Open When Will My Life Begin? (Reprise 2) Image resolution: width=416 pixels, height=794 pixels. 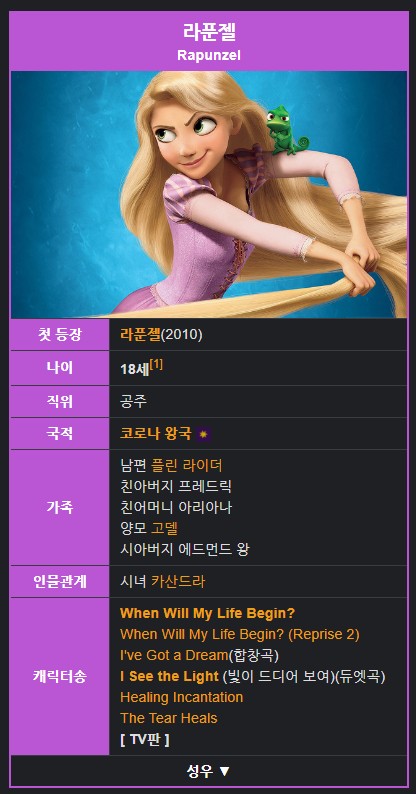pos(240,634)
